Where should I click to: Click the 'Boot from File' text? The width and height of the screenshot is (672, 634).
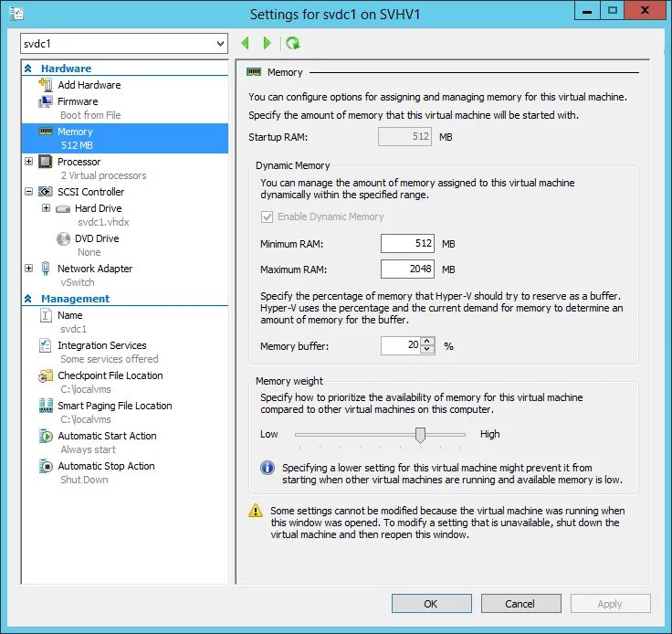tap(90, 115)
